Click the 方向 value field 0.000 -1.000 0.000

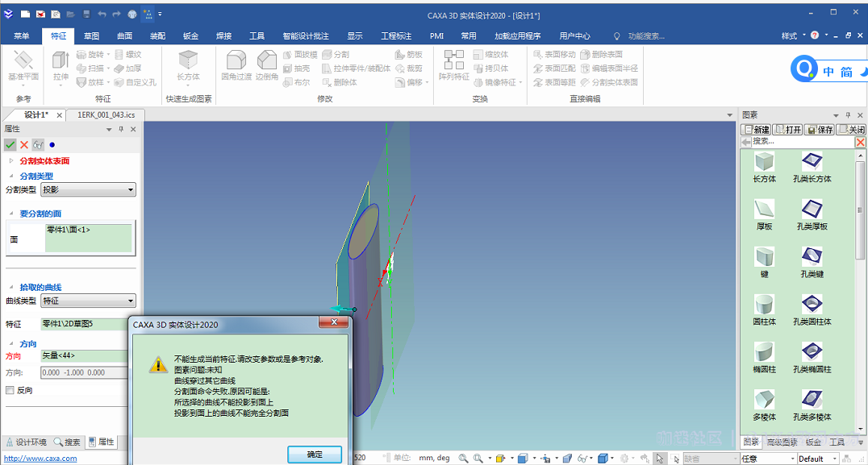click(85, 372)
